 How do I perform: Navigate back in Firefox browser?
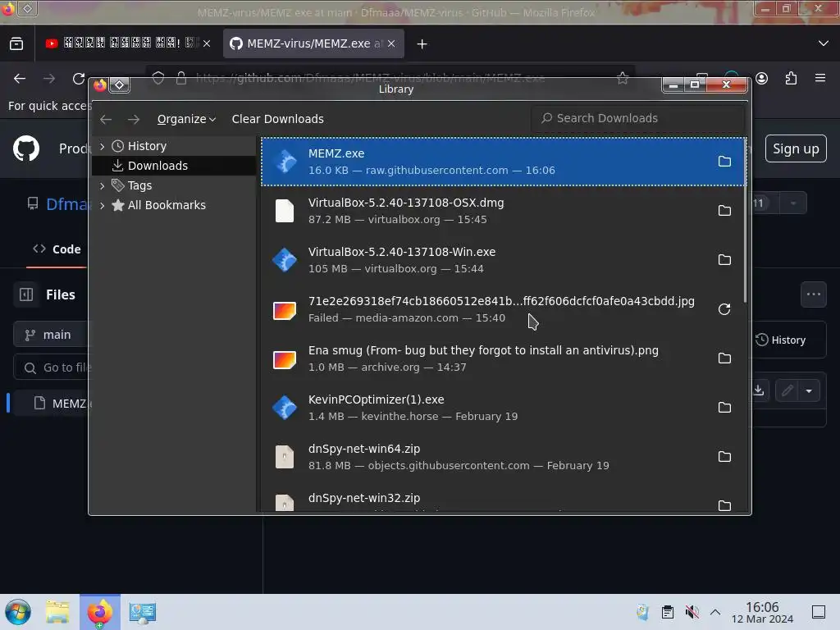(20, 79)
